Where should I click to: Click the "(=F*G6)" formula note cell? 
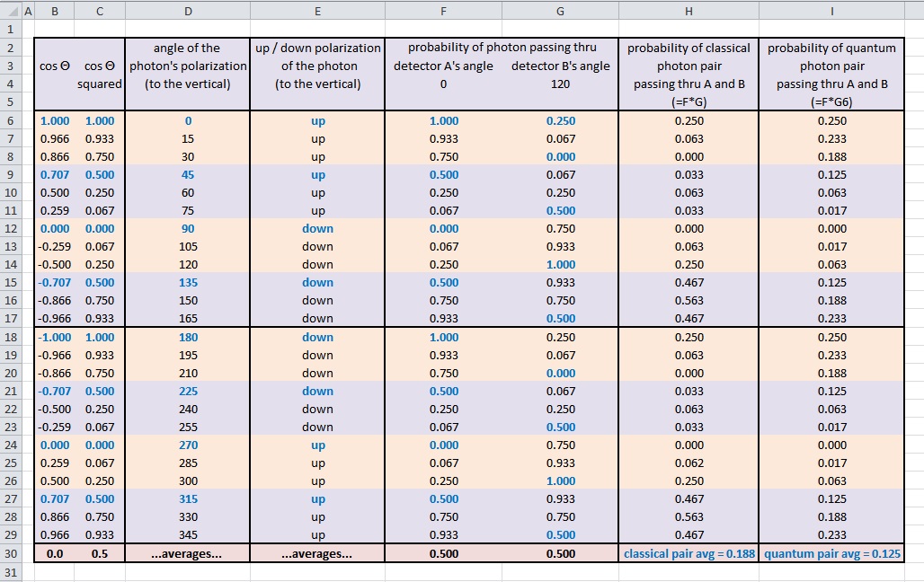pyautogui.click(x=831, y=102)
